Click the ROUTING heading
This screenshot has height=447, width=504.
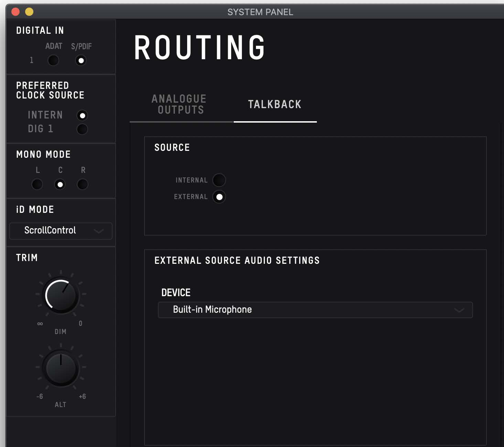click(200, 48)
